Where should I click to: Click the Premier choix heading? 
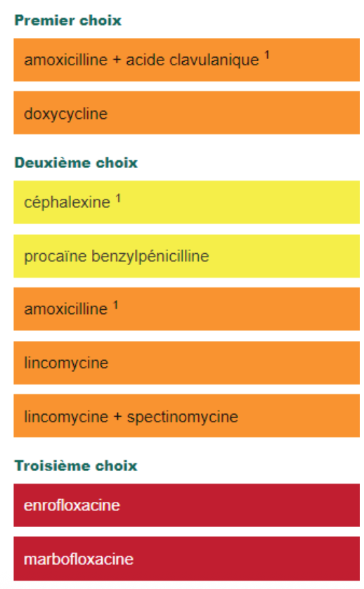pos(68,20)
